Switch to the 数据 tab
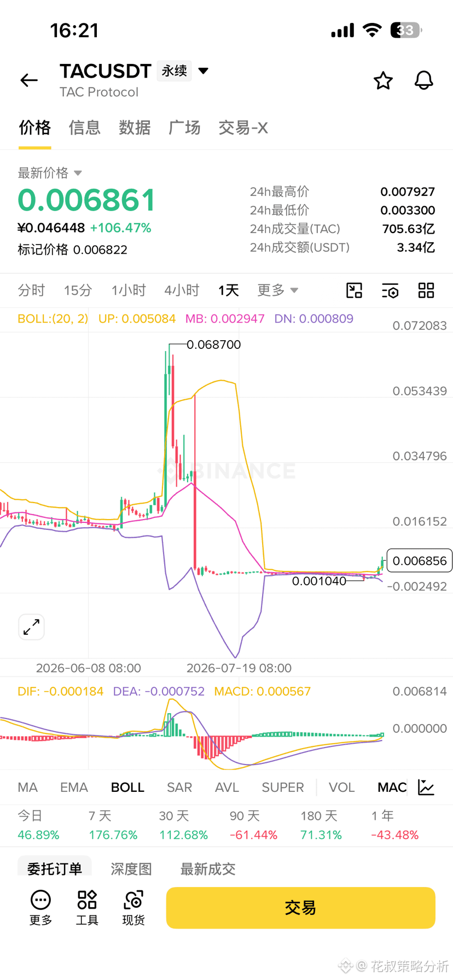Image resolution: width=453 pixels, height=980 pixels. 135,127
